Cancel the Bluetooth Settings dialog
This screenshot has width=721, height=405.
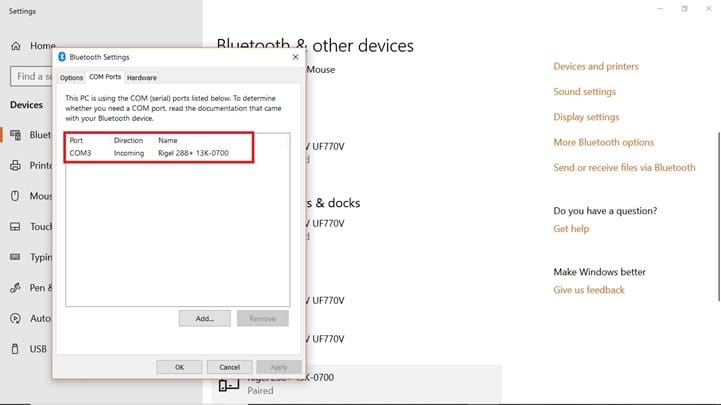pyautogui.click(x=229, y=367)
